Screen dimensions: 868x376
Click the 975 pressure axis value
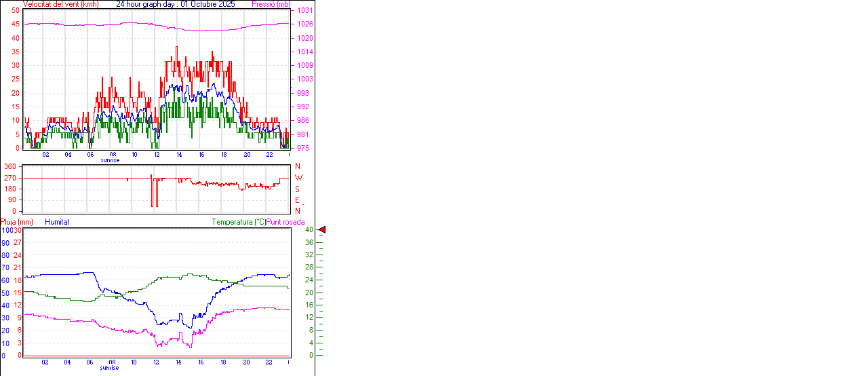(x=303, y=148)
